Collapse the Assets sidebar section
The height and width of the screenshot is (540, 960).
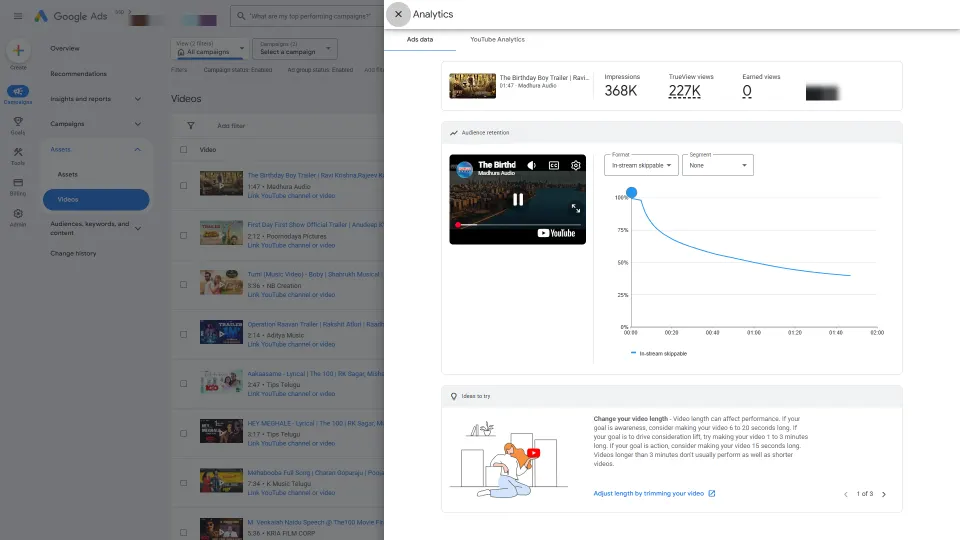(138, 149)
